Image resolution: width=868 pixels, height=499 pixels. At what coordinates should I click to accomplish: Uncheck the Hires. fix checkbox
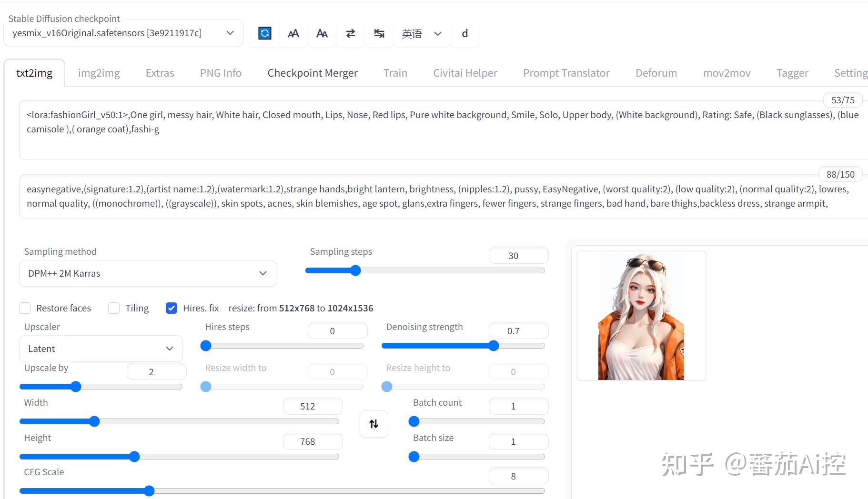pyautogui.click(x=172, y=308)
